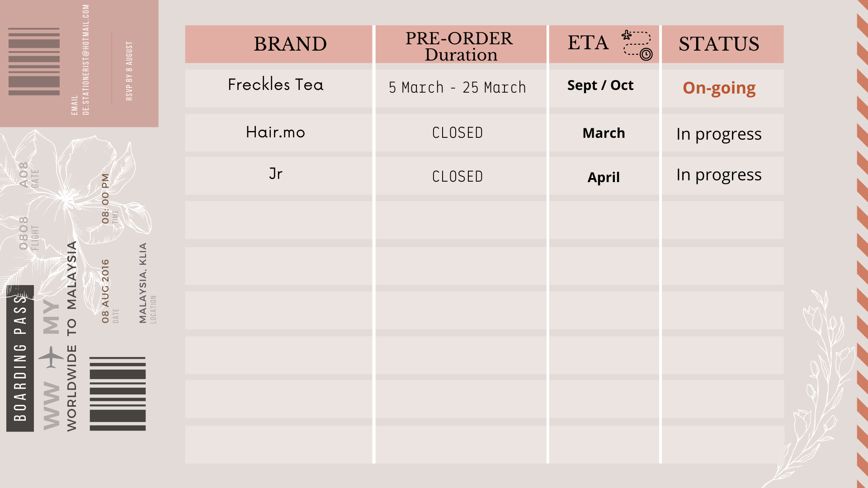The width and height of the screenshot is (868, 488).
Task: Click the airplane icon on boarding pass
Action: (51, 357)
